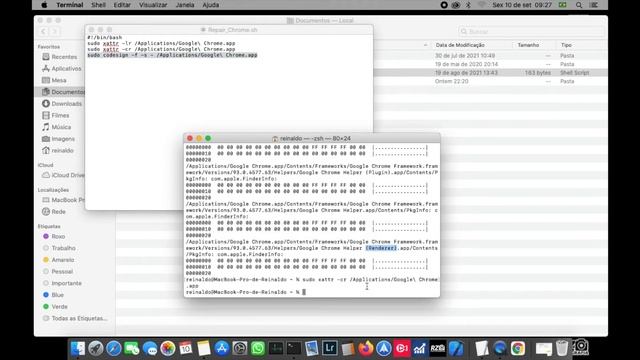Select Aplicativos in Finder sidebar
Image resolution: width=640 pixels, height=360 pixels.
coord(62,69)
